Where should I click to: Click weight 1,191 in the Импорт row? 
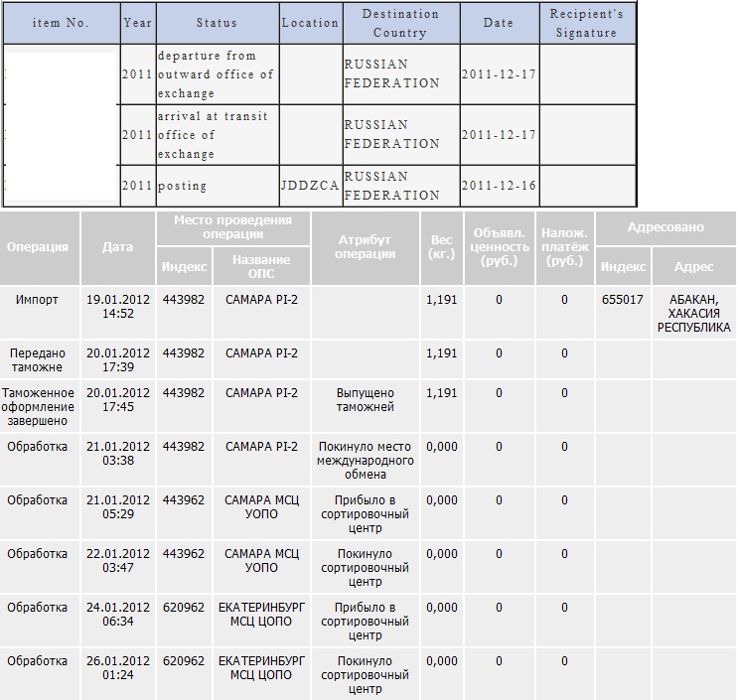point(441,300)
